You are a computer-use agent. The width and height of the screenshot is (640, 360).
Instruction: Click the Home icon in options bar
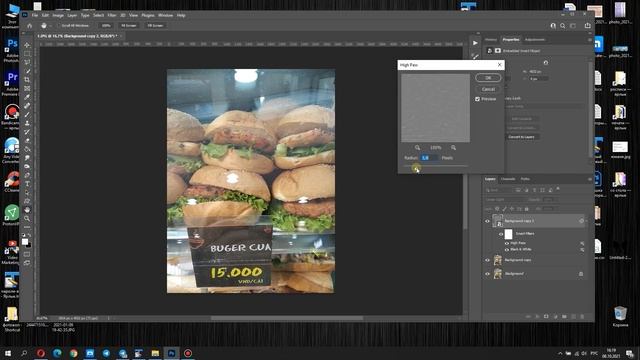point(29,25)
